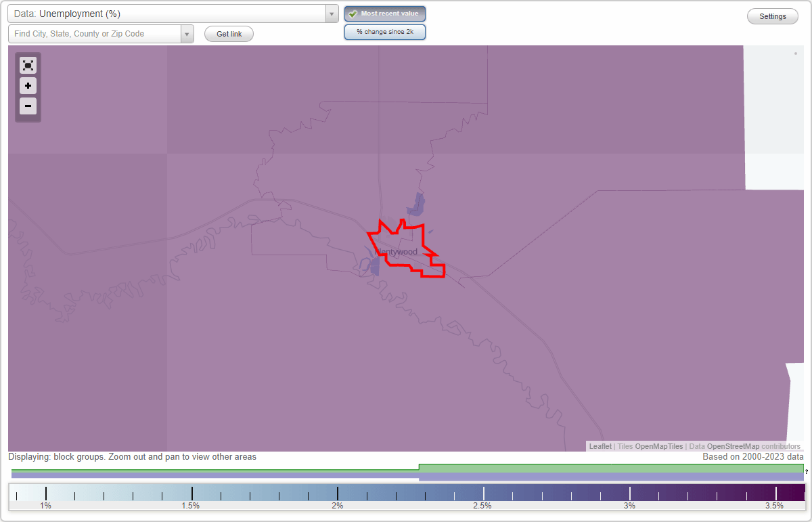The image size is (812, 522).
Task: Click the green year range slider bar
Action: click(609, 468)
